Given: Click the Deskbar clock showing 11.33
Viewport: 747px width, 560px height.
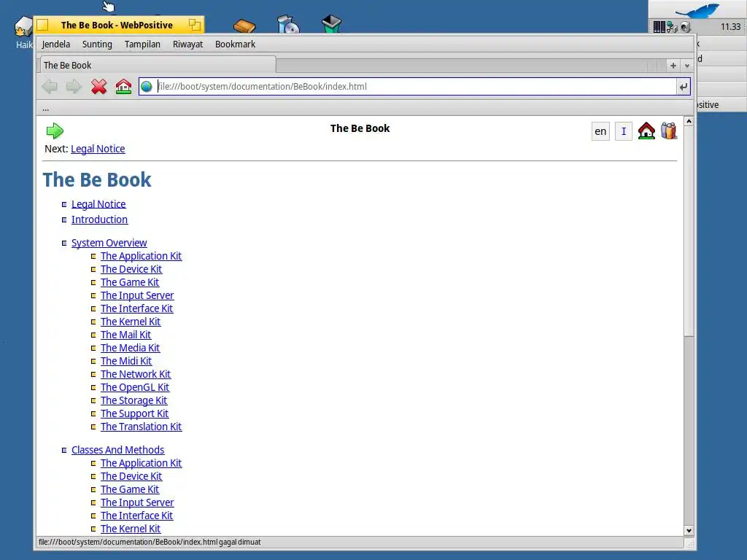Looking at the screenshot, I should [730, 27].
